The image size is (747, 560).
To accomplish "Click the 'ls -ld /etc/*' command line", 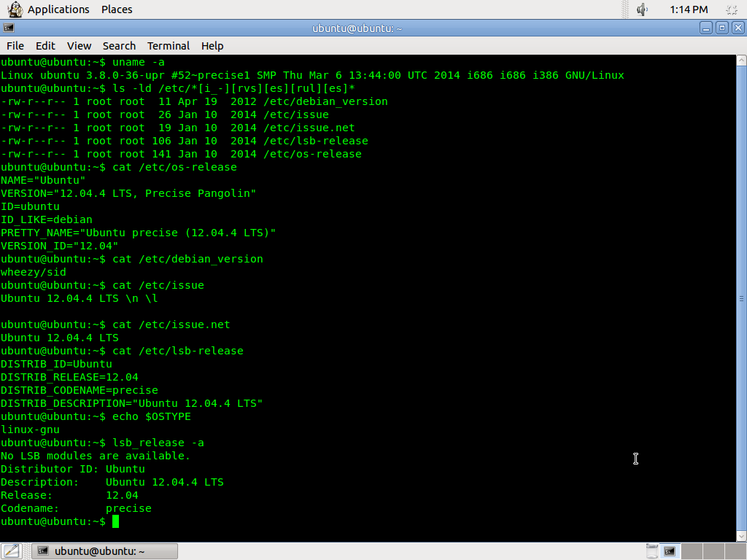I will pyautogui.click(x=178, y=88).
